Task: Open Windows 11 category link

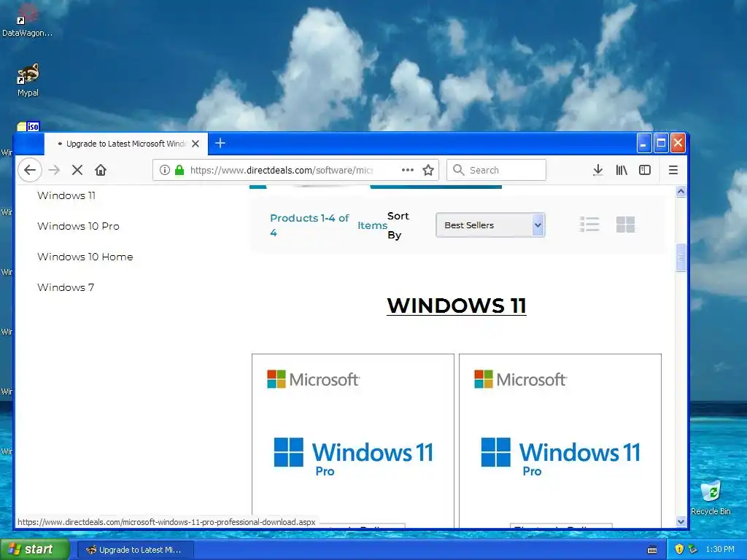Action: [x=66, y=195]
